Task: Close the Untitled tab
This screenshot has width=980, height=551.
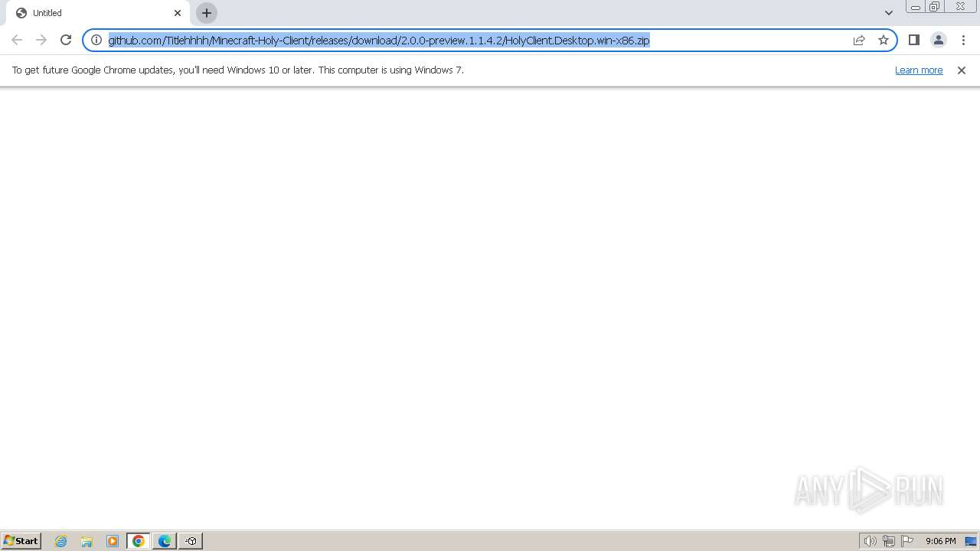Action: pos(178,13)
